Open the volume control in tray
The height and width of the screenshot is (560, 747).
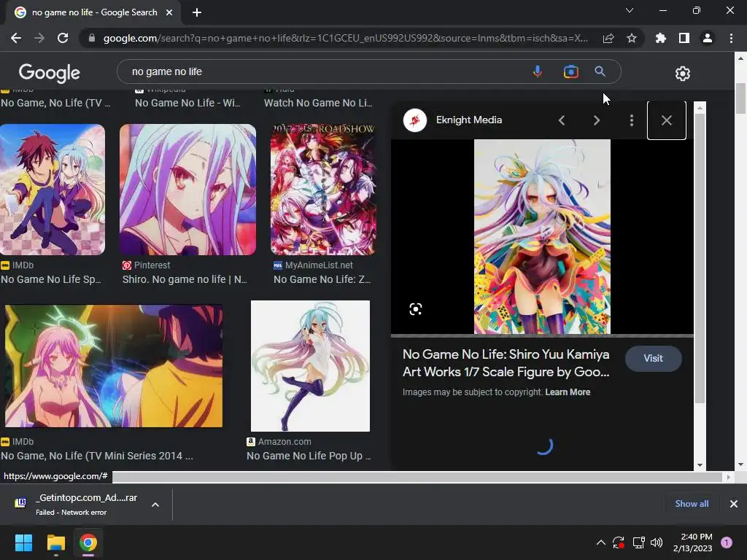(x=657, y=542)
